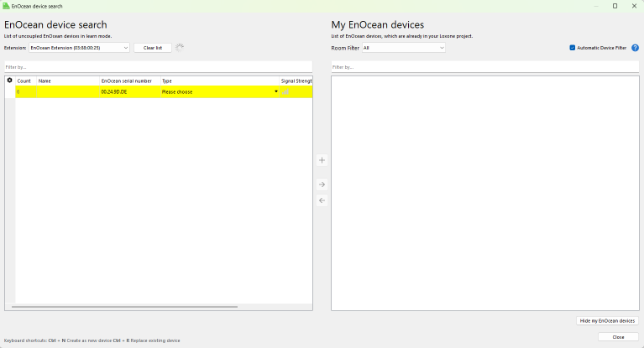The width and height of the screenshot is (644, 348).
Task: Open the Extension dropdown
Action: [79, 48]
